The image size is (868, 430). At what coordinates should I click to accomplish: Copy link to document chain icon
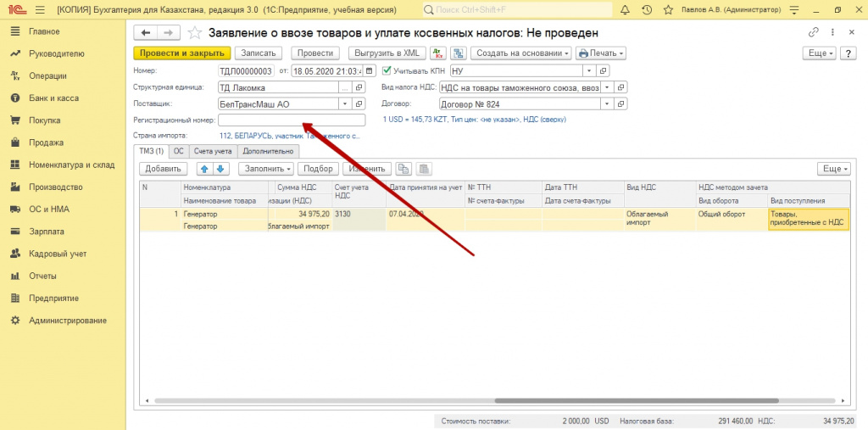tap(813, 33)
